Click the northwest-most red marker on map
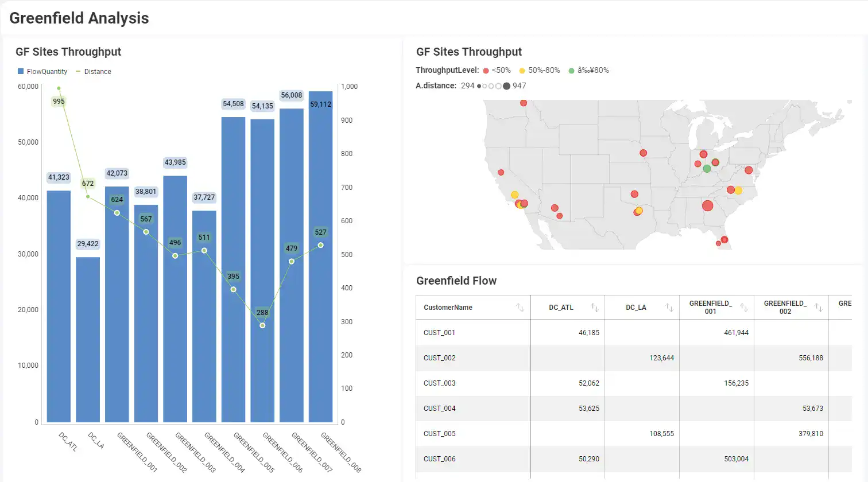Viewport: 868px width, 482px height. pyautogui.click(x=524, y=103)
